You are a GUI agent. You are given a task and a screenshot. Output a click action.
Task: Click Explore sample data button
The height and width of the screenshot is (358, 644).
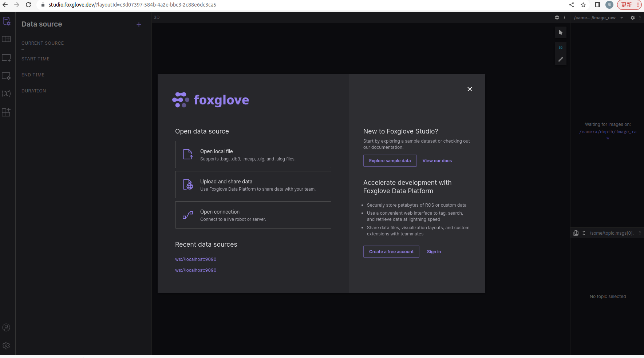pos(390,161)
